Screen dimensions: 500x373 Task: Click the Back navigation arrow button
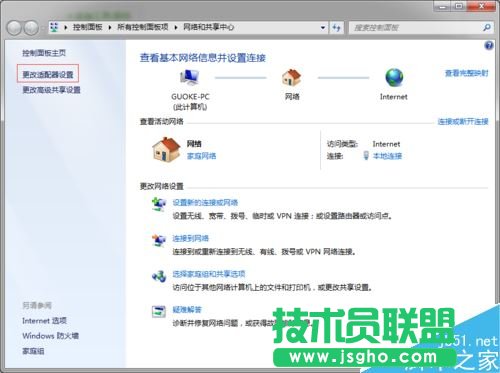[x=15, y=28]
